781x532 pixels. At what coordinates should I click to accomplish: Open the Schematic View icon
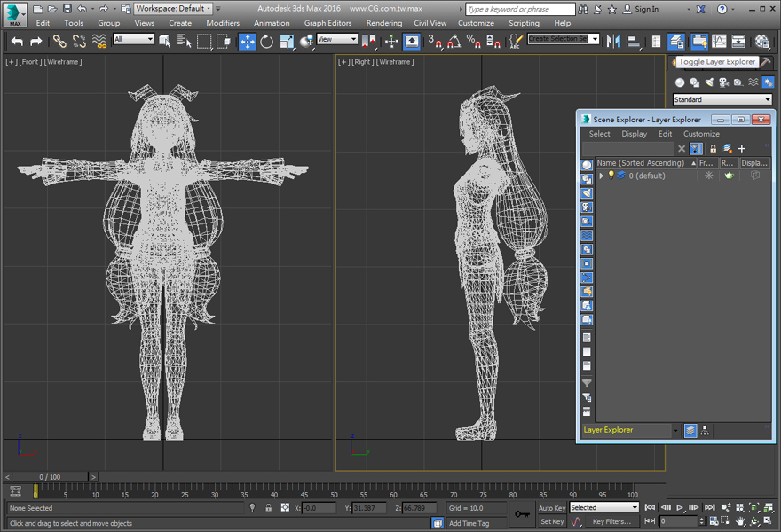click(x=738, y=42)
